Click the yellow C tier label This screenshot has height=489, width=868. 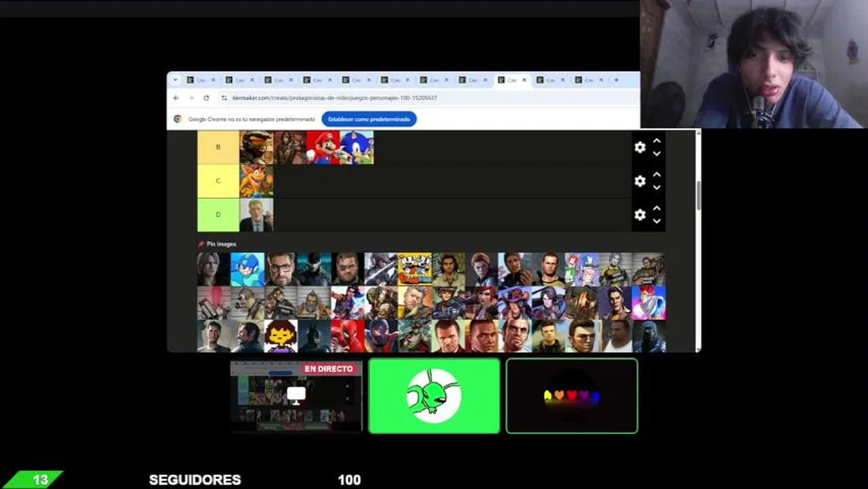point(218,181)
